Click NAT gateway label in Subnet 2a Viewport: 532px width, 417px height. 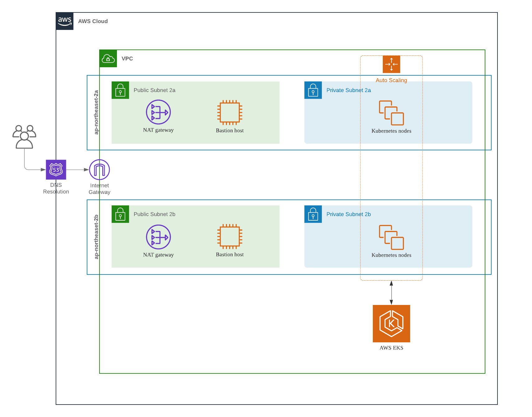[159, 130]
